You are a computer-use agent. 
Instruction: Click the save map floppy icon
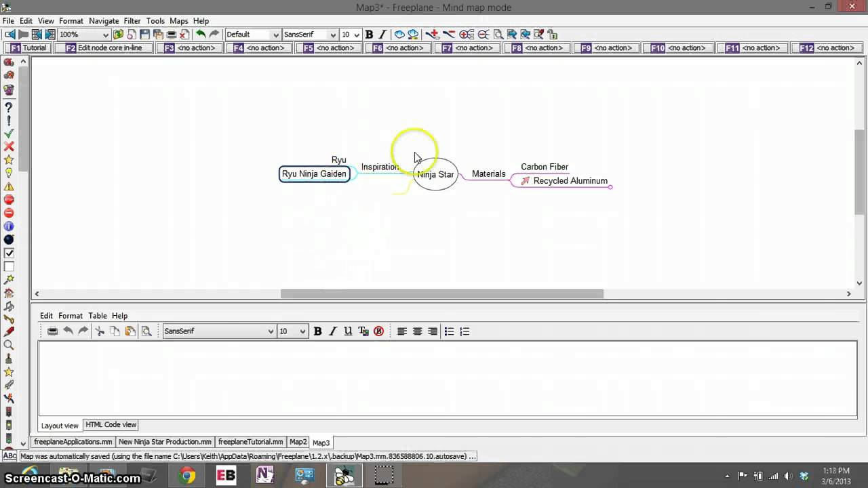point(145,35)
